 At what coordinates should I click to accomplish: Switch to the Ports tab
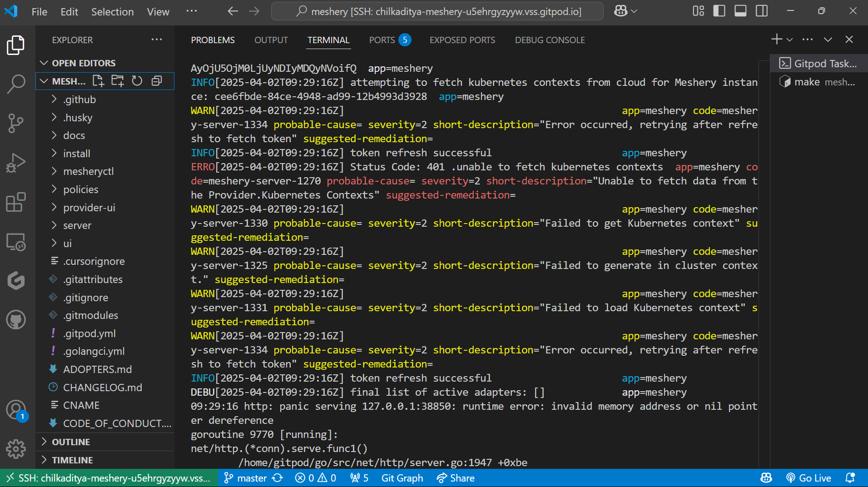pos(390,40)
